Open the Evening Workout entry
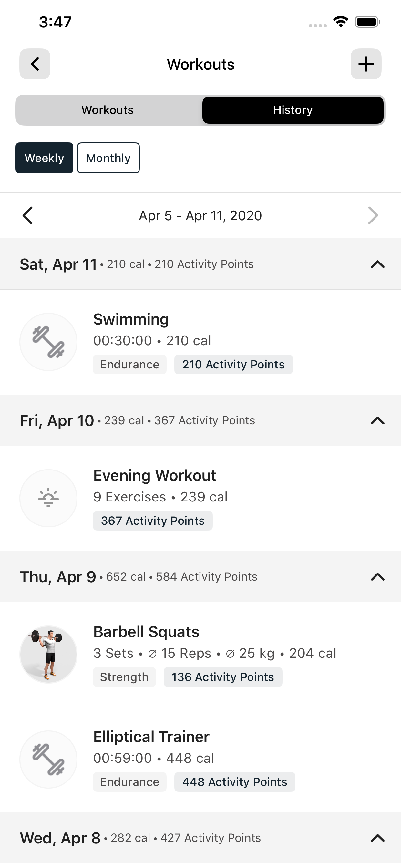 point(200,498)
